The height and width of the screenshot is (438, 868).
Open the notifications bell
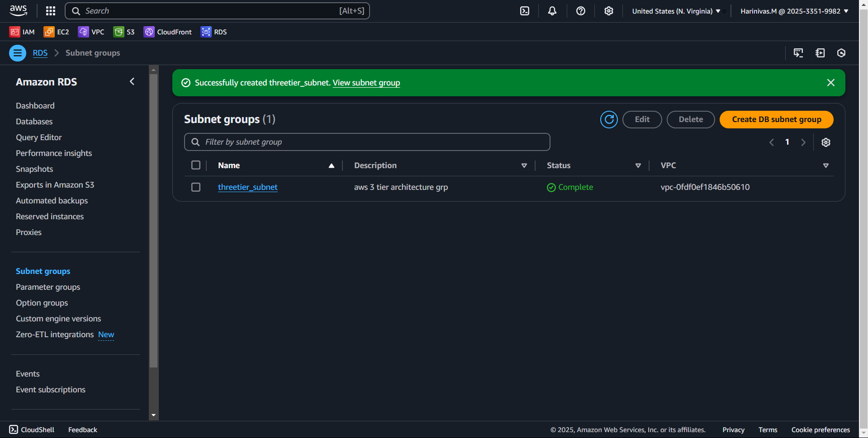552,11
